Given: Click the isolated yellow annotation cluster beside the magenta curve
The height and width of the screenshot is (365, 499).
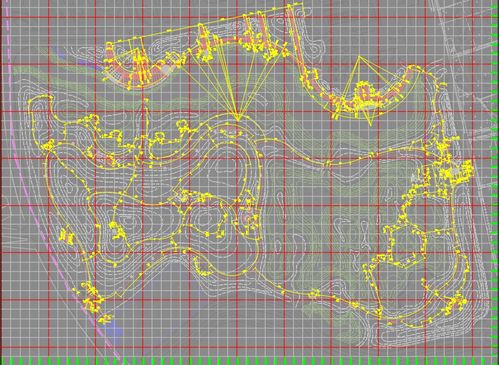Looking at the screenshot, I should tap(66, 236).
